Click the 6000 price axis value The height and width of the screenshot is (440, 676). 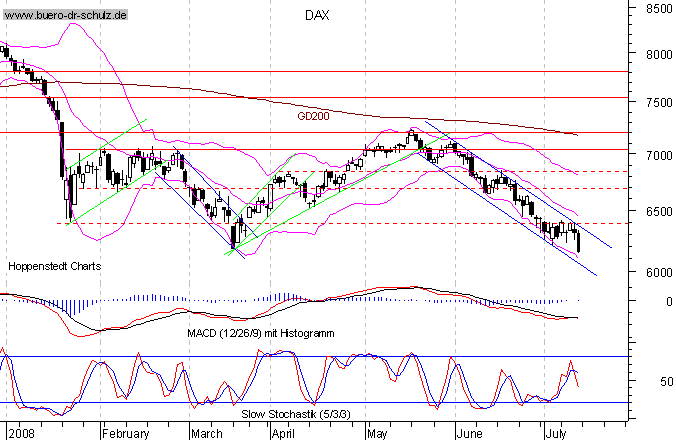point(659,272)
